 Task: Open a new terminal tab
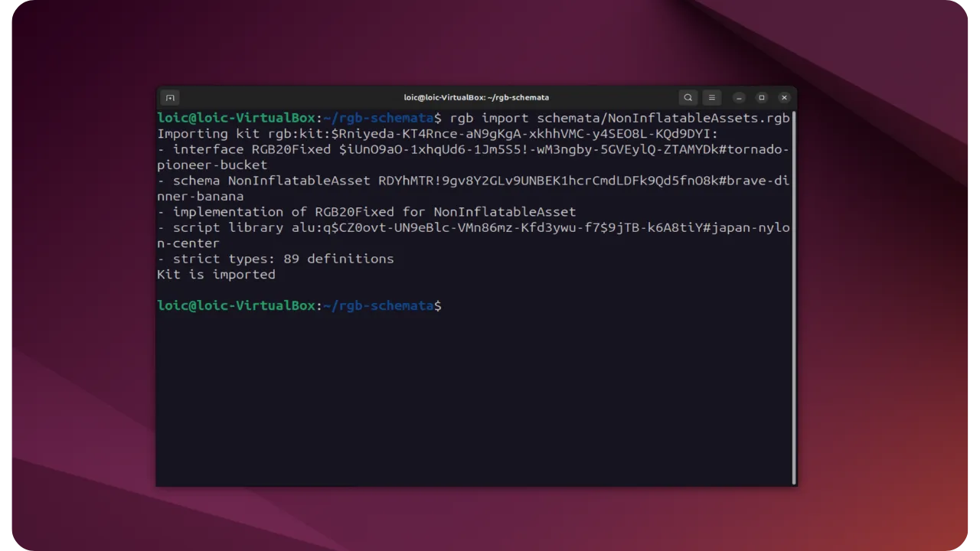pos(169,97)
